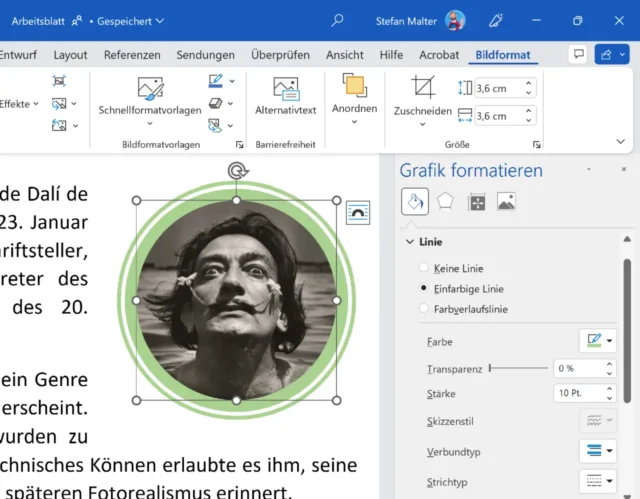Open the Fill & Line tab (paint bucket)

click(415, 201)
